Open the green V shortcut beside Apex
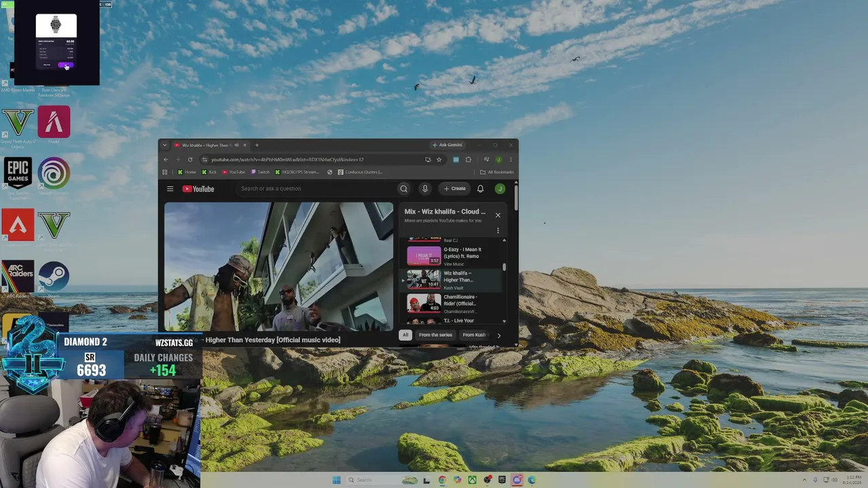 click(x=54, y=226)
